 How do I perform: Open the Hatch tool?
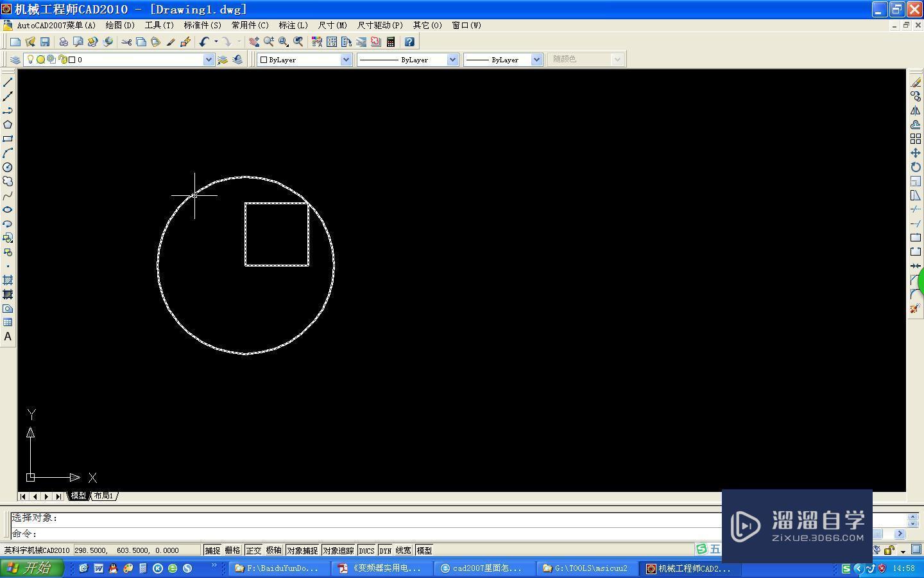(8, 280)
